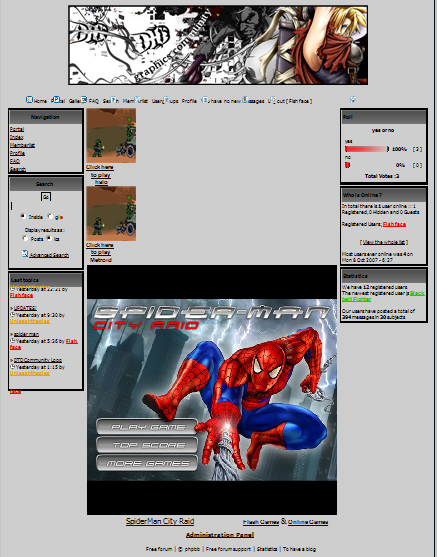Click the 'no' poll result bar
The image size is (437, 557).
coord(347,165)
